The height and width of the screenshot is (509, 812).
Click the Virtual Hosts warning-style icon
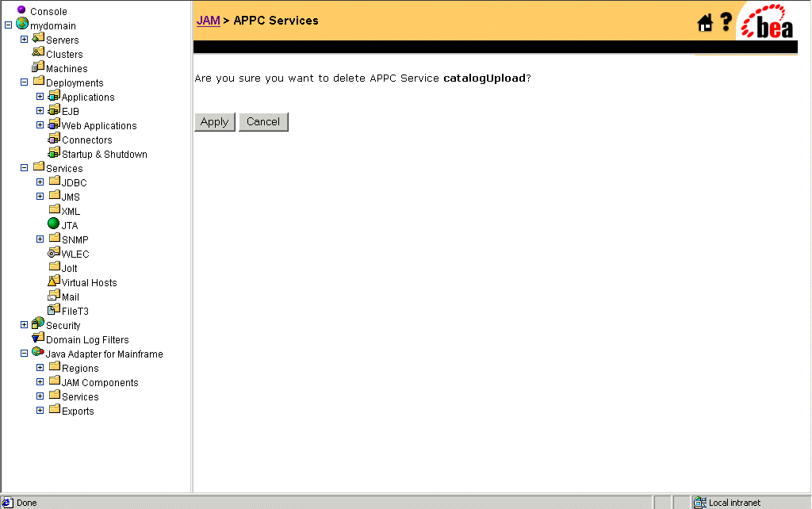54,280
